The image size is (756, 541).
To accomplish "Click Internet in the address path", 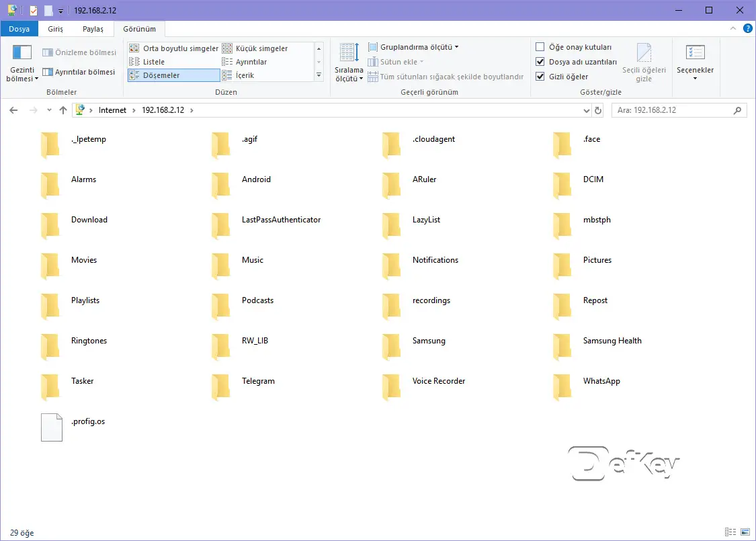I will (112, 110).
